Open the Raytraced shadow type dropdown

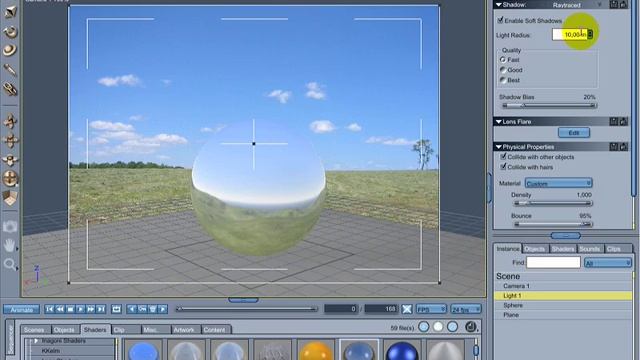point(576,5)
